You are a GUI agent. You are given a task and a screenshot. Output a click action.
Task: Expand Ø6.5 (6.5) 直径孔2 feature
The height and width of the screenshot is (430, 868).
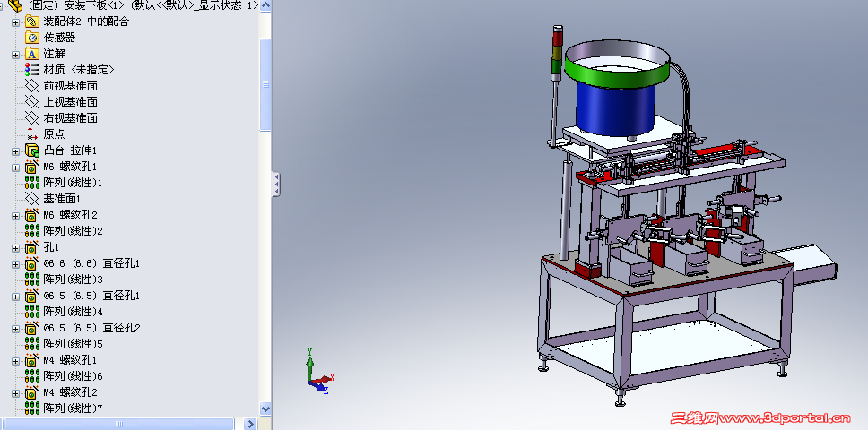pos(15,329)
